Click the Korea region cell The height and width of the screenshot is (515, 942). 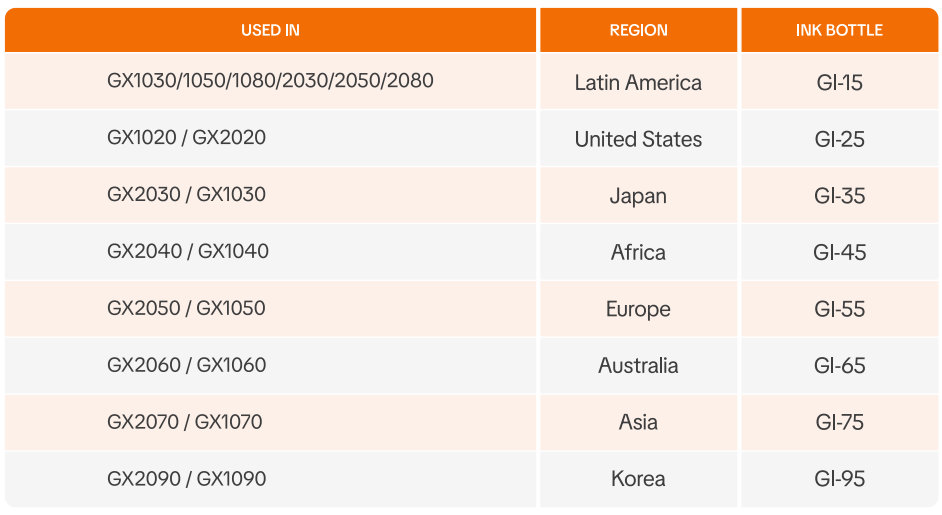pyautogui.click(x=638, y=479)
